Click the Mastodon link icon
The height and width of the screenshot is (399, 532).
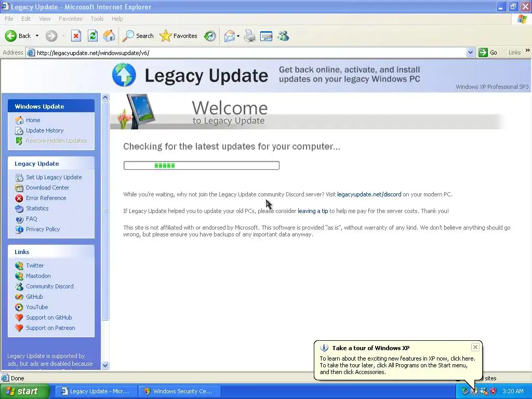click(19, 276)
